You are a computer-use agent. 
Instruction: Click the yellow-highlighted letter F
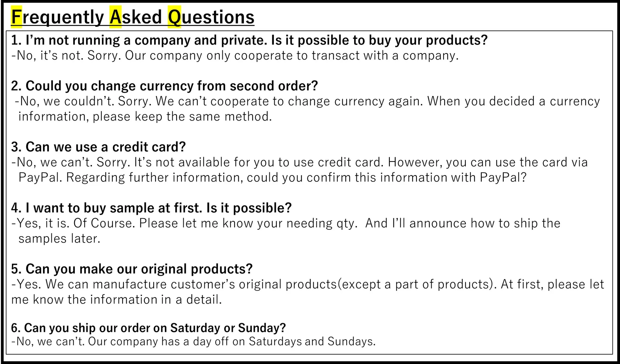(16, 17)
